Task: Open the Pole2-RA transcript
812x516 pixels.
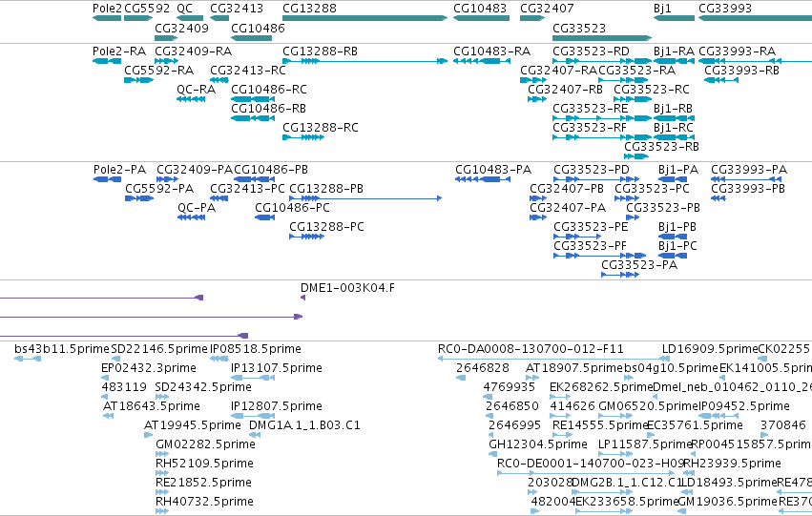Action: coord(107,61)
